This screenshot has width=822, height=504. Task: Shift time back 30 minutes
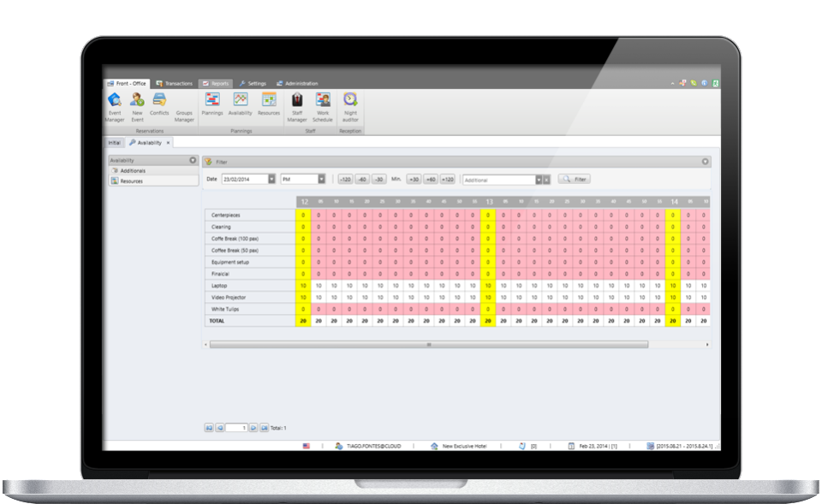point(378,179)
